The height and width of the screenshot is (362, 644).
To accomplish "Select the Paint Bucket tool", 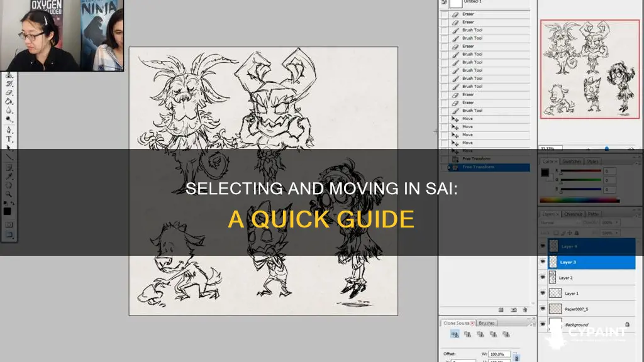I will (x=9, y=101).
